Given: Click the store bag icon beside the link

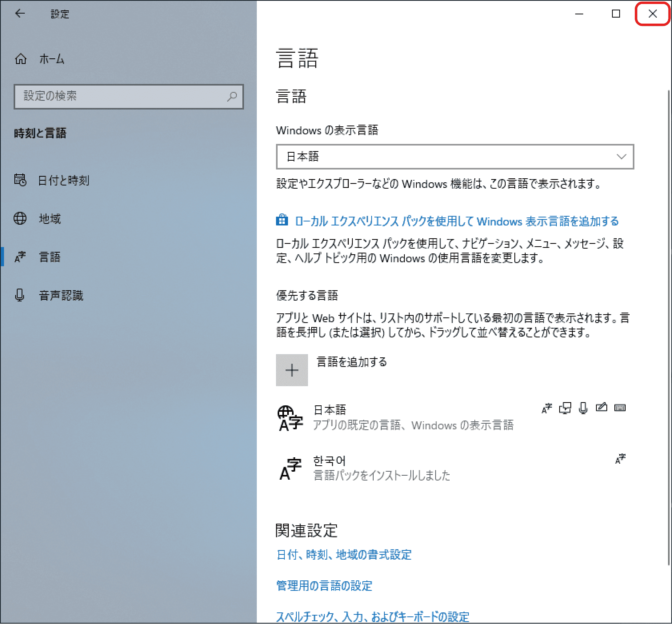Looking at the screenshot, I should point(282,220).
